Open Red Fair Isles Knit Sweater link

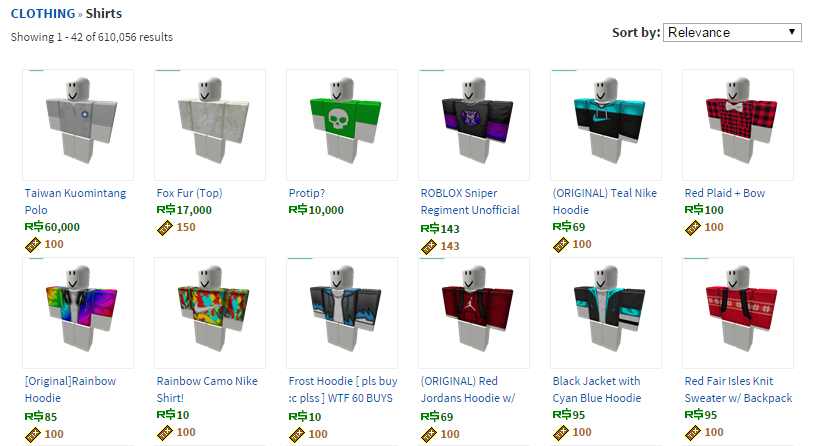(738, 390)
